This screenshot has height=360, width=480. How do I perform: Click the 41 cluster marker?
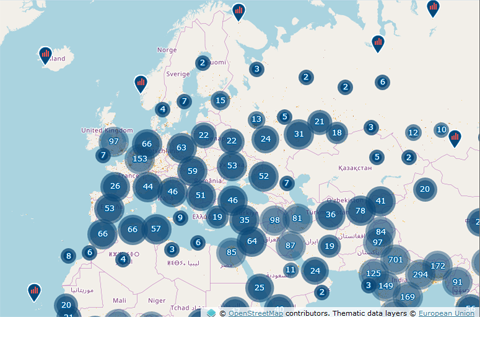pyautogui.click(x=380, y=201)
